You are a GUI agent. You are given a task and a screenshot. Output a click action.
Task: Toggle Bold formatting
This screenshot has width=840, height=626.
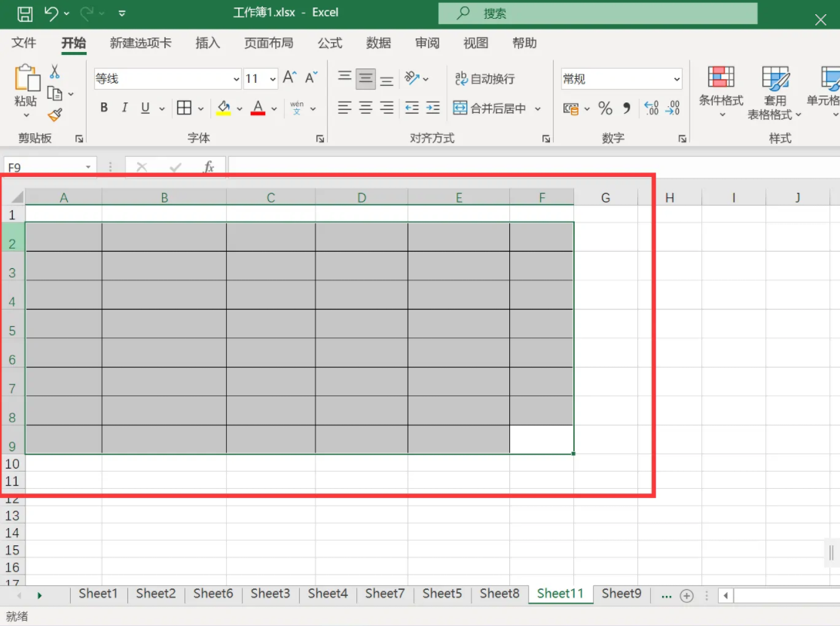point(104,108)
